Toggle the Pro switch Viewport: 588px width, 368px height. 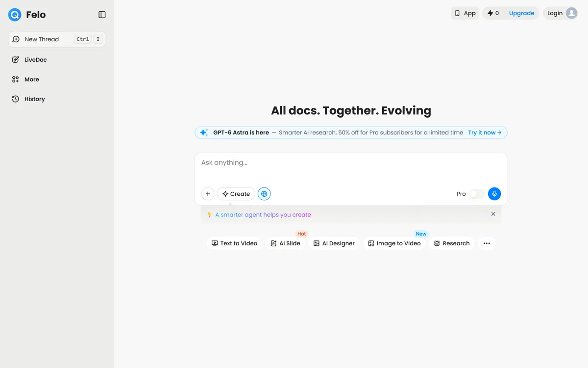(477, 194)
